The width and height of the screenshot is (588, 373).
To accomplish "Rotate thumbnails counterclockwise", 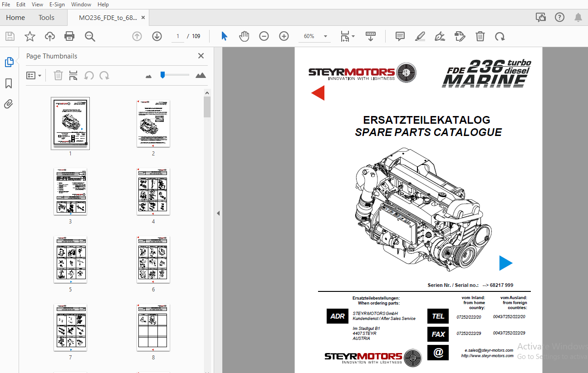I will click(x=89, y=75).
